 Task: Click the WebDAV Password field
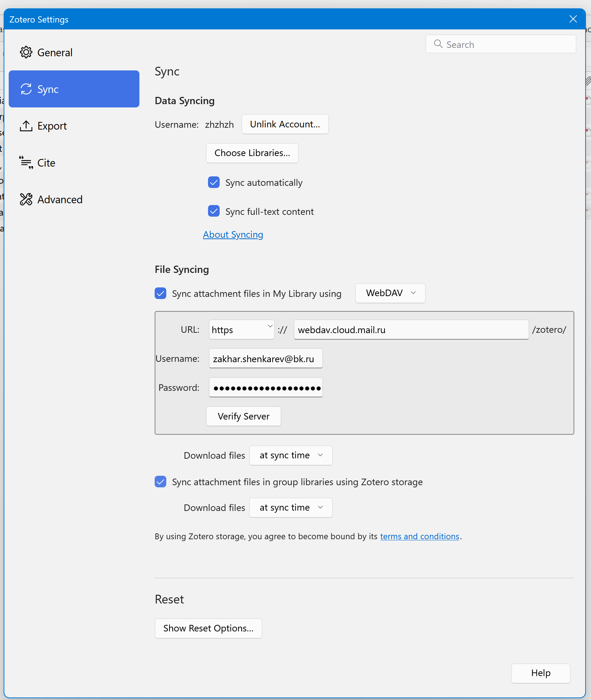(x=266, y=388)
